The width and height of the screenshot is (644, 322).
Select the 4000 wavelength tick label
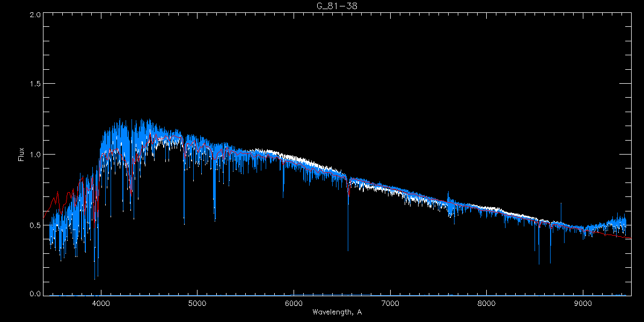(x=101, y=303)
